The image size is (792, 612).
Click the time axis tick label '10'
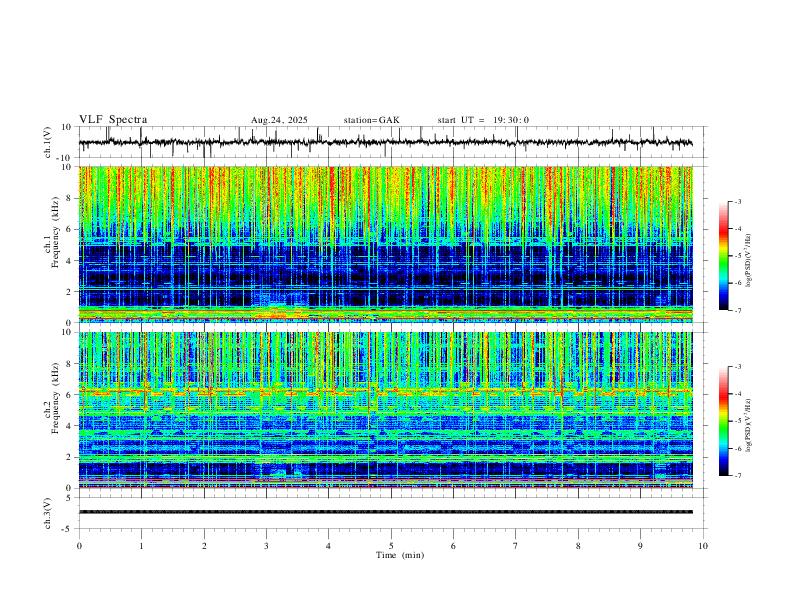point(703,546)
